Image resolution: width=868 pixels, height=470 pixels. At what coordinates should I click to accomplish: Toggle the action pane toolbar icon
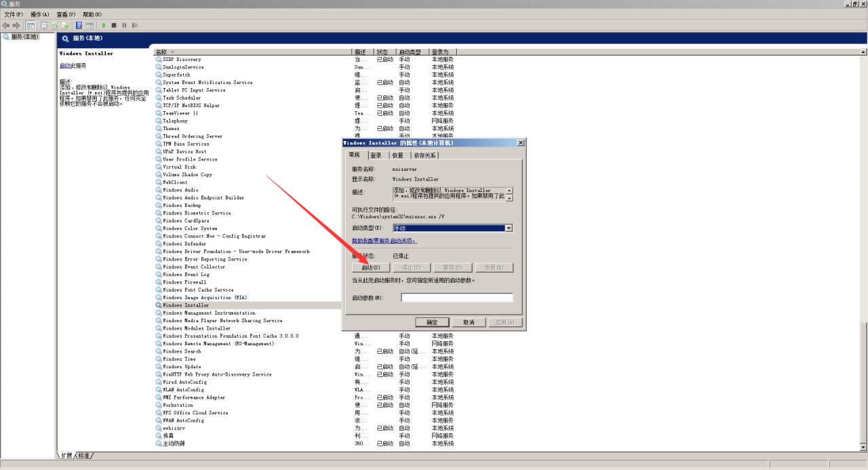[90, 25]
